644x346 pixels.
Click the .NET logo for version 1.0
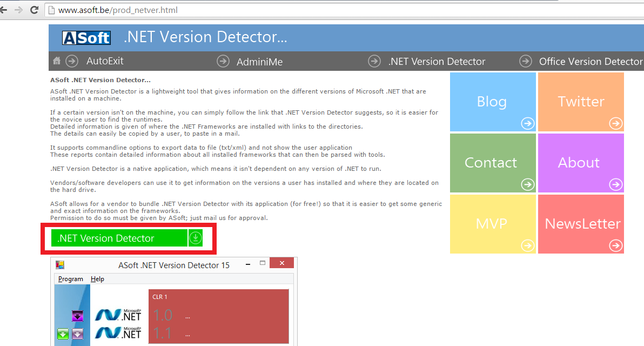[118, 315]
